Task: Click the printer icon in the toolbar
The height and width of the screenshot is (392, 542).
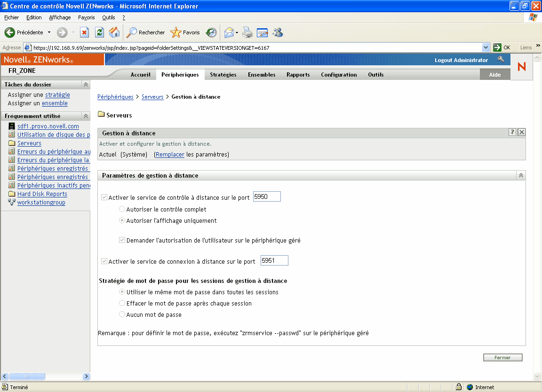Action: (247, 32)
